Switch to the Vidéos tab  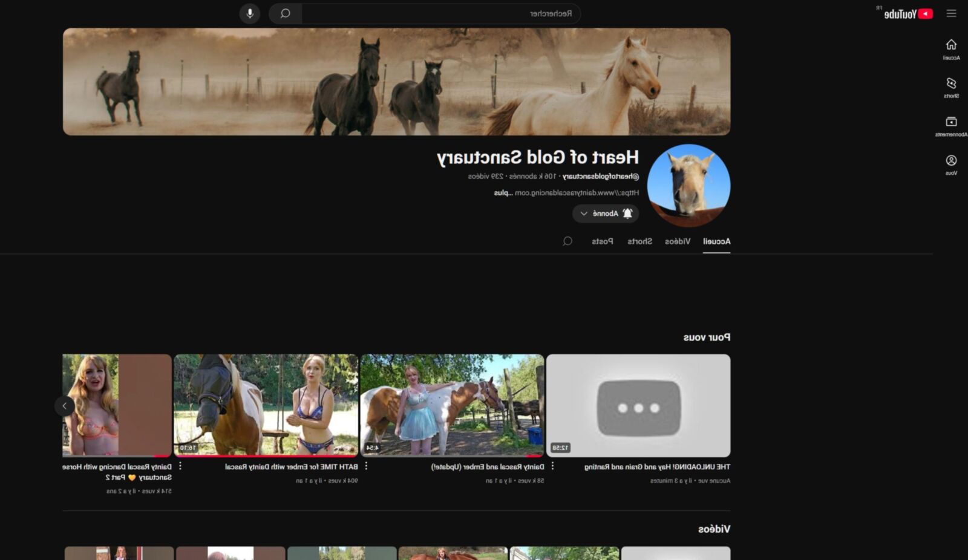coord(678,241)
